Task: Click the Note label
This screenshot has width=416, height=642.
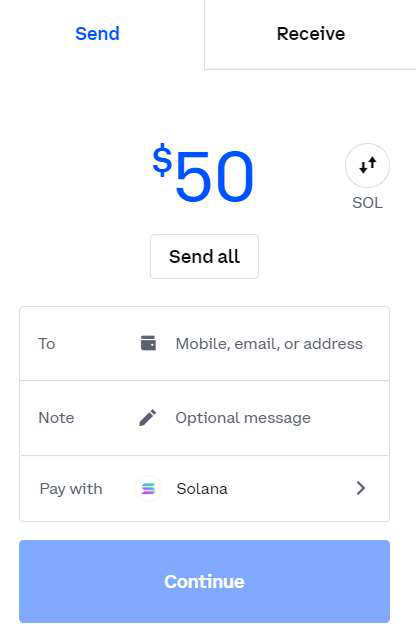Action: pos(56,418)
